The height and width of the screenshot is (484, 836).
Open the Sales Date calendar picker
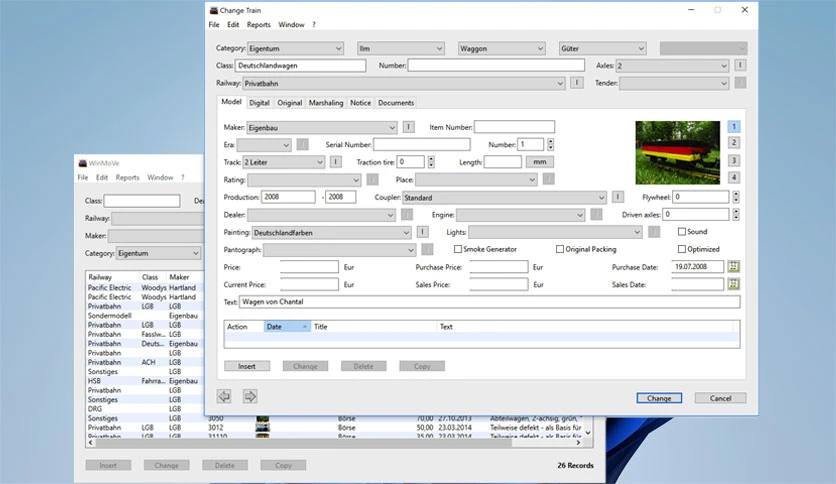(x=734, y=284)
